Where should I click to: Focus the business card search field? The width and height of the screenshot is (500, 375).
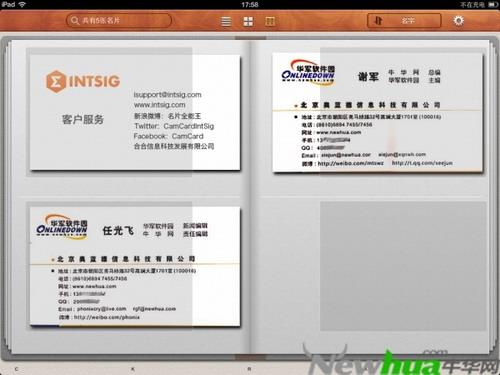119,20
